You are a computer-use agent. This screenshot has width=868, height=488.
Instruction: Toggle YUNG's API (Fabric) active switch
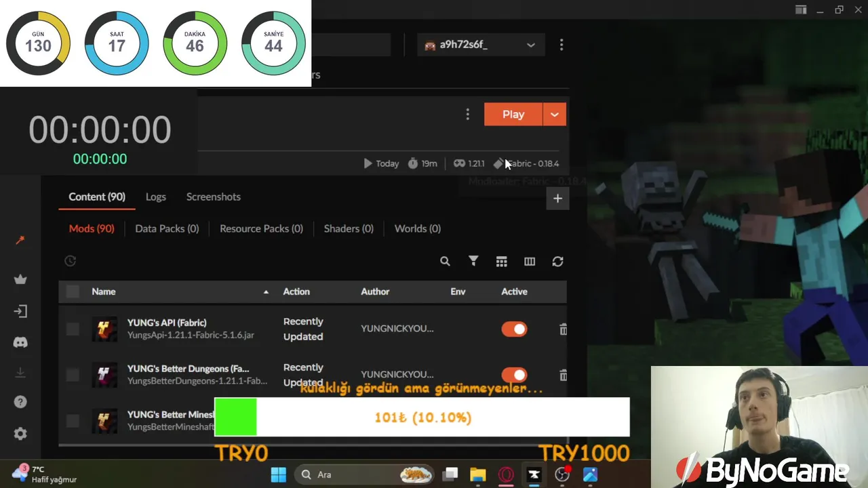[x=514, y=329]
